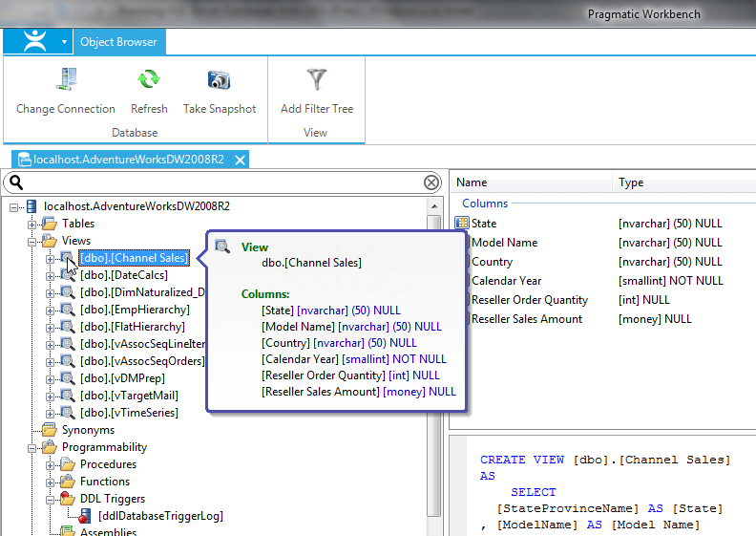756x536 pixels.
Task: Select the [dbo].[FlatHierarchy] view
Action: click(x=133, y=327)
